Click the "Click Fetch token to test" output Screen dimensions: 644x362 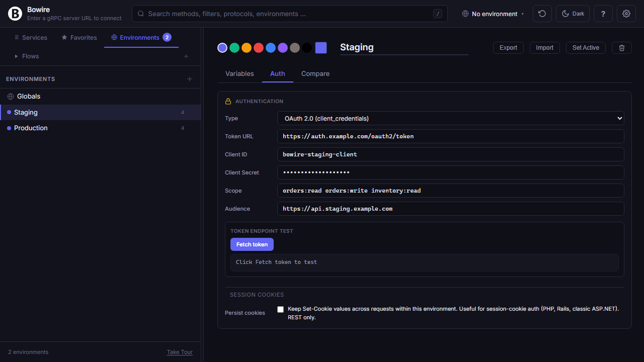(424, 262)
